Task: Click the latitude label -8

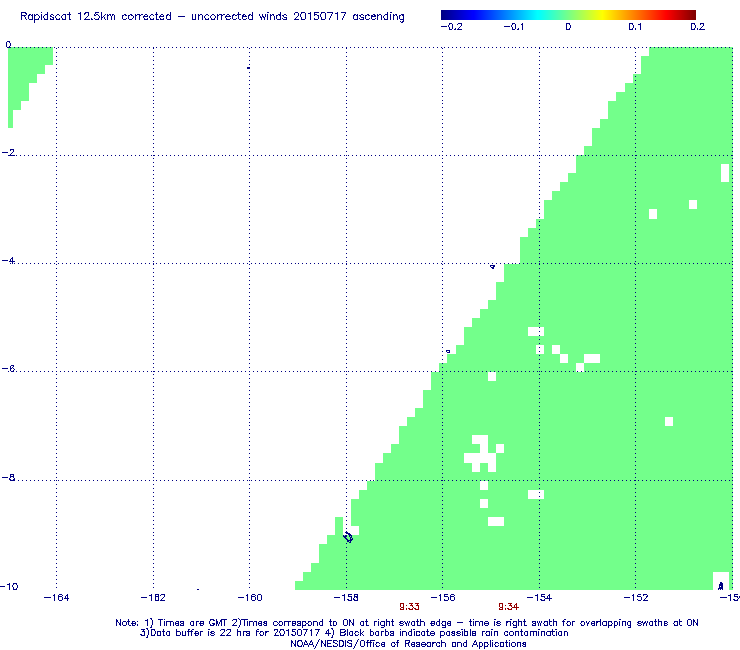Action: pos(8,477)
